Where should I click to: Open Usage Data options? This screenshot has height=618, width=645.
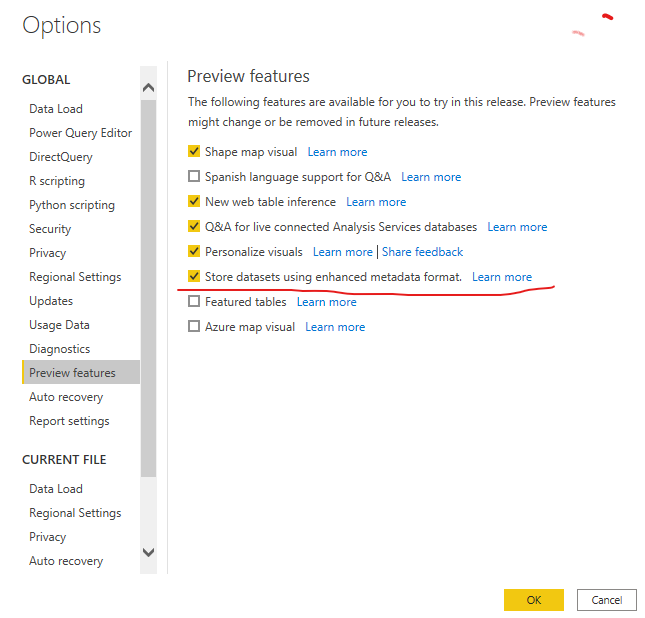tap(59, 325)
